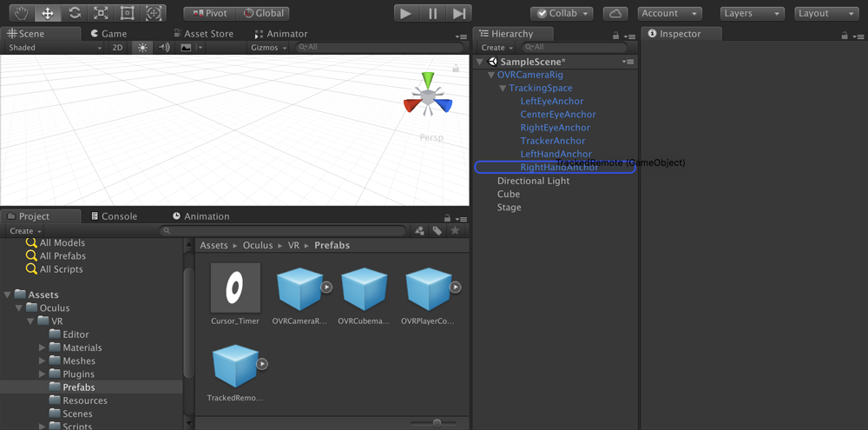Expand the Plugins folder

[x=43, y=374]
